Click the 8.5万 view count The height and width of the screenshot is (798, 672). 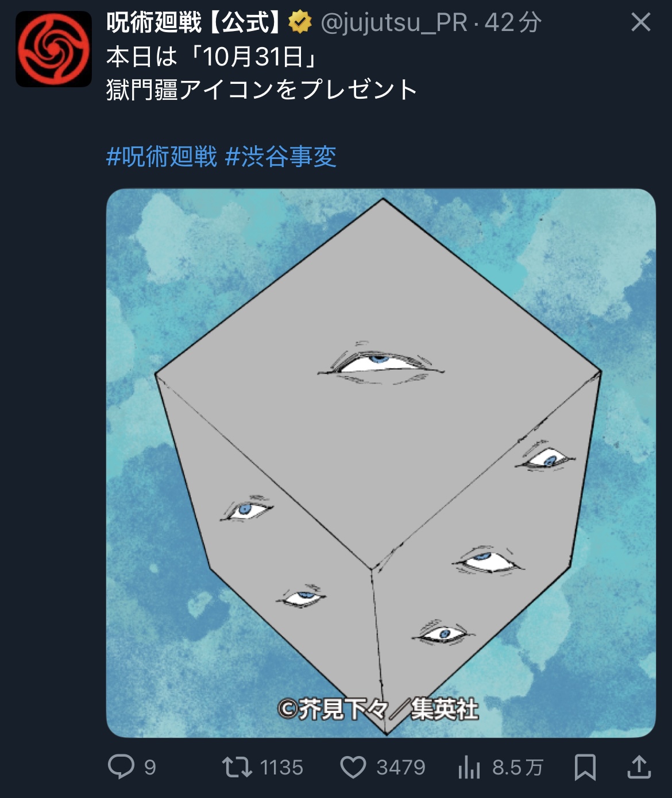(x=517, y=768)
